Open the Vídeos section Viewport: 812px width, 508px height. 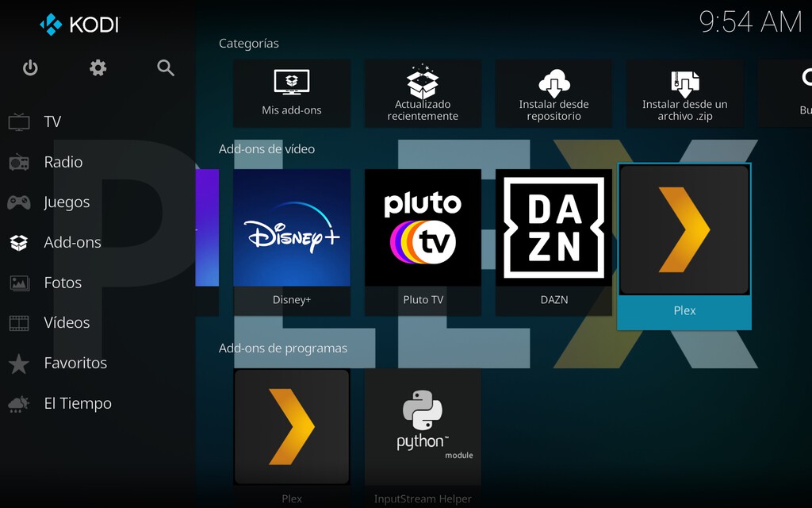tap(67, 323)
